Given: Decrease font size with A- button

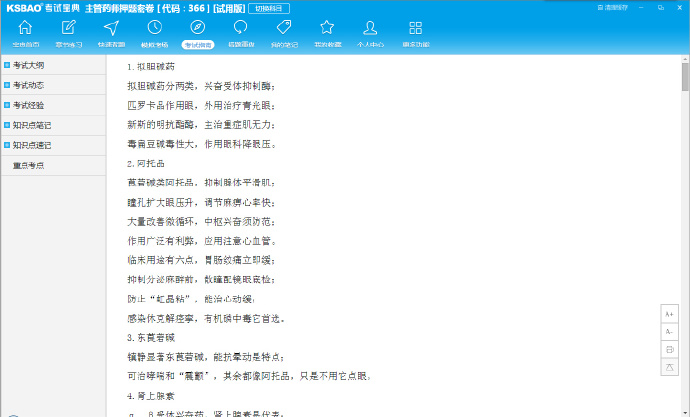Looking at the screenshot, I should click(669, 332).
